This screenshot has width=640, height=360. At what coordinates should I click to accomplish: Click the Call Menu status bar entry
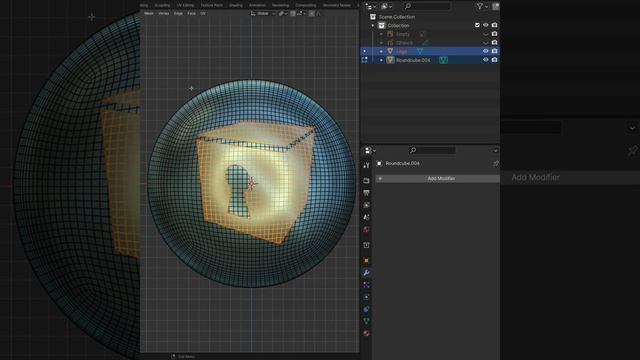pos(183,357)
